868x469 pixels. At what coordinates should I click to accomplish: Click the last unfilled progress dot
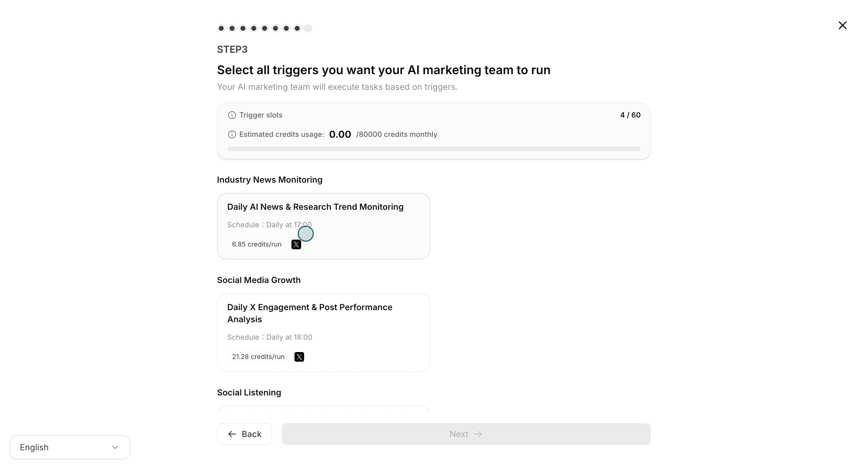(308, 28)
